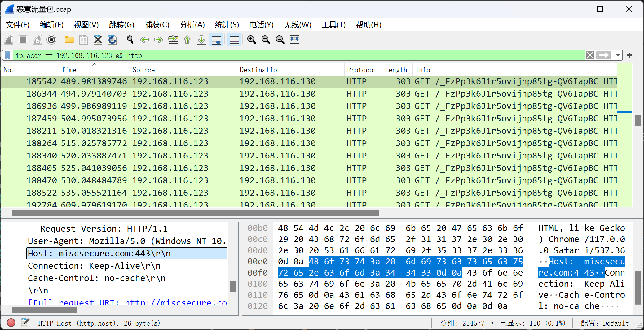Screen dimensions: 644x330
Task: Reload the current capture file
Action: pyautogui.click(x=112, y=40)
